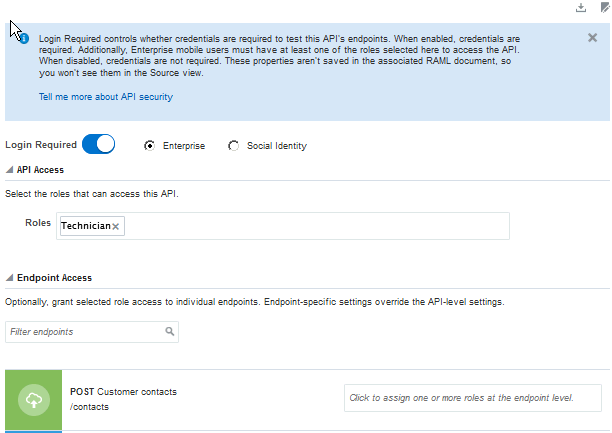
Task: Dismiss the Login Required info banner
Action: pos(593,38)
